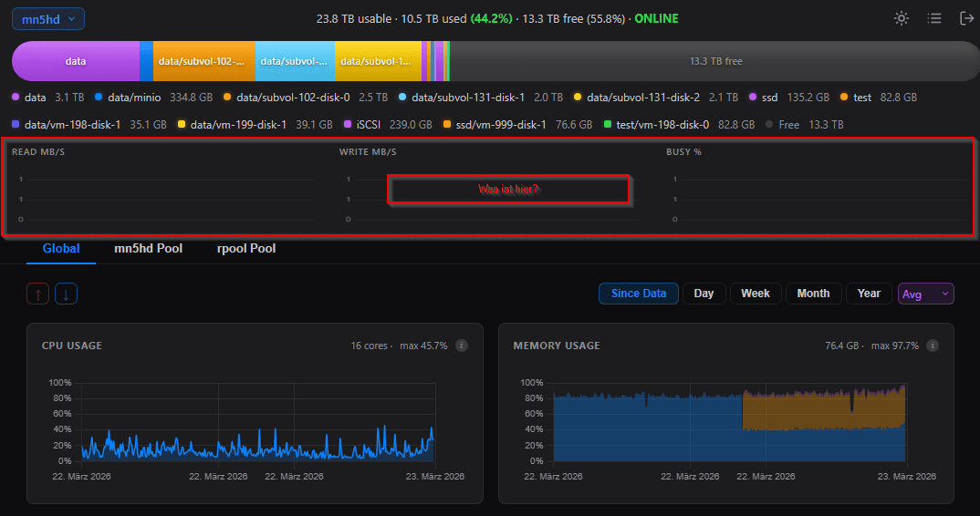Click the 13.3 TB free bar segment
The height and width of the screenshot is (516, 980).
pyautogui.click(x=714, y=61)
